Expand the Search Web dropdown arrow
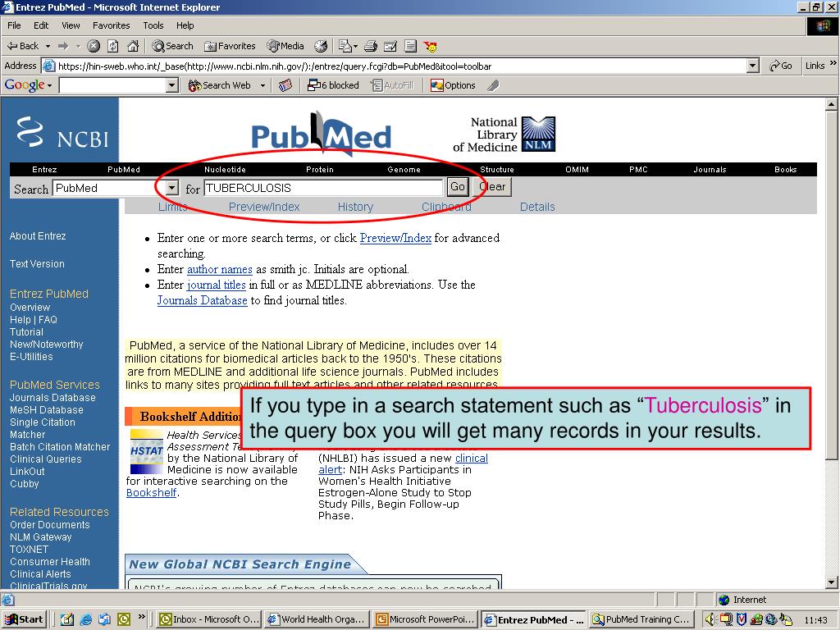This screenshot has height=630, width=840. [262, 85]
